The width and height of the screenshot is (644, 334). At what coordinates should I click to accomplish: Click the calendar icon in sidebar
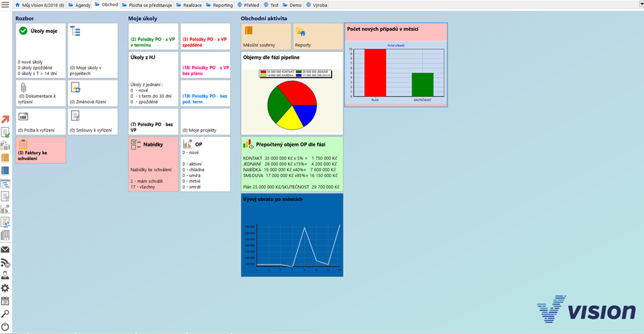pyautogui.click(x=5, y=301)
